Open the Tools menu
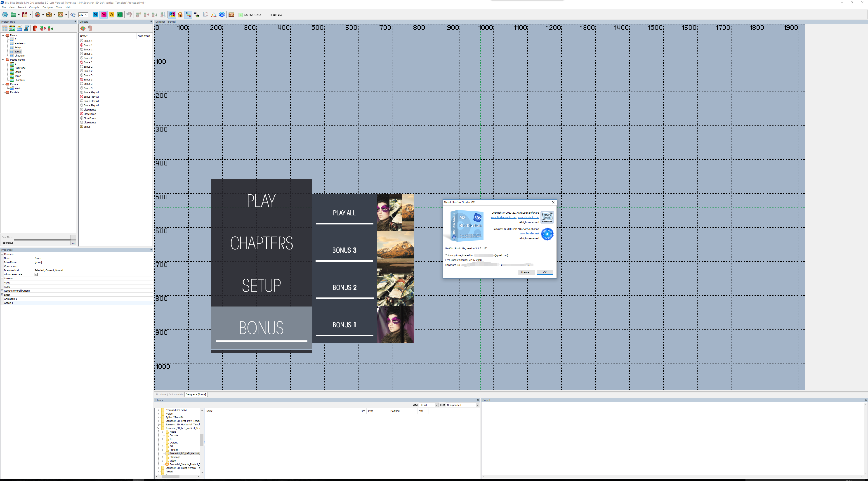868x481 pixels. [59, 7]
